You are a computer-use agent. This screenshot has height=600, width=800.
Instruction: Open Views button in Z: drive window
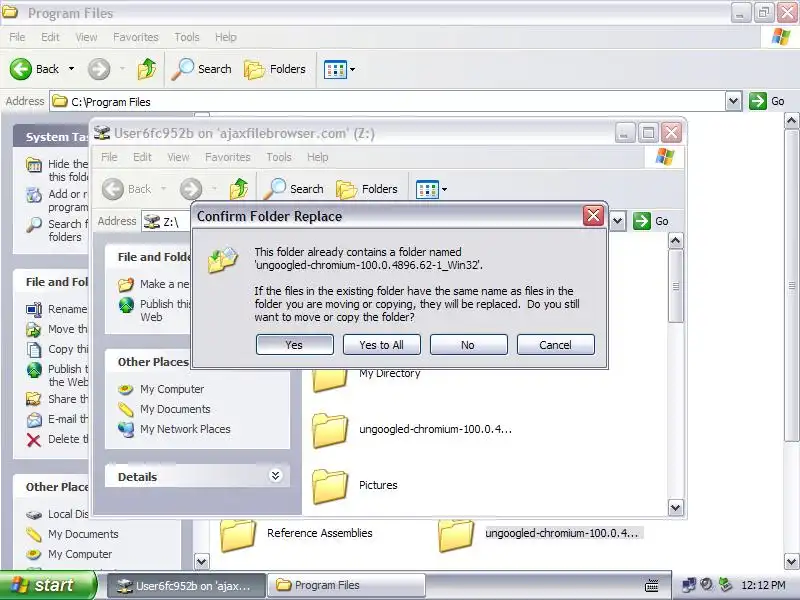(x=428, y=189)
